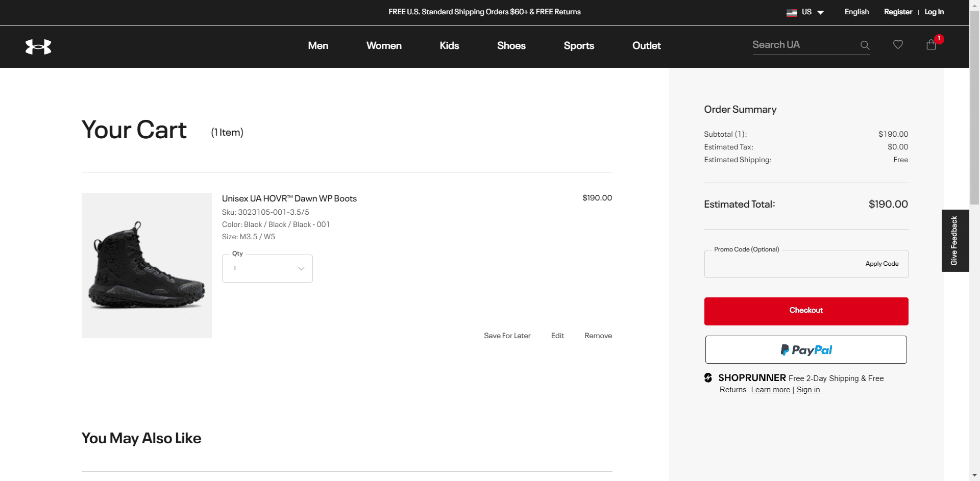Go to the Outlet menu
The height and width of the screenshot is (481, 980).
point(646,46)
